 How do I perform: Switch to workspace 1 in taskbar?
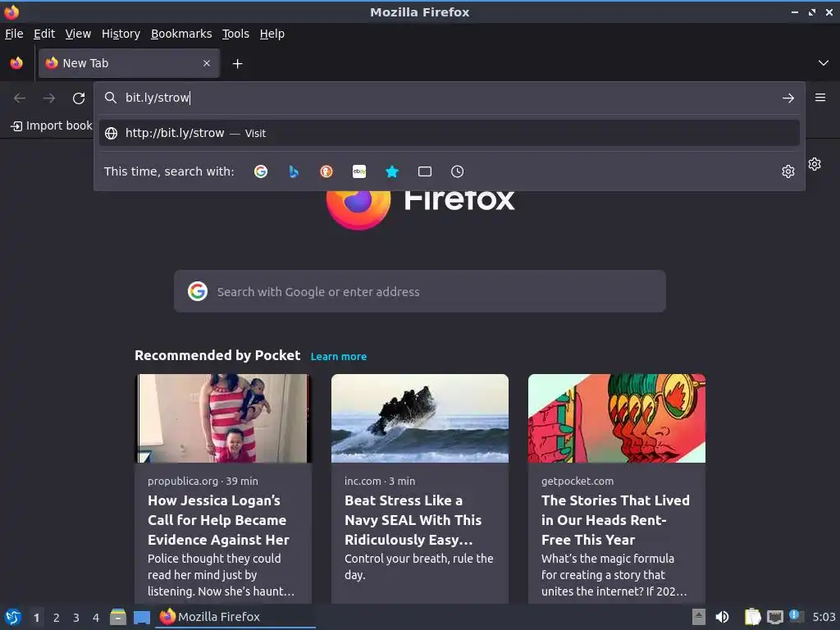tap(36, 618)
